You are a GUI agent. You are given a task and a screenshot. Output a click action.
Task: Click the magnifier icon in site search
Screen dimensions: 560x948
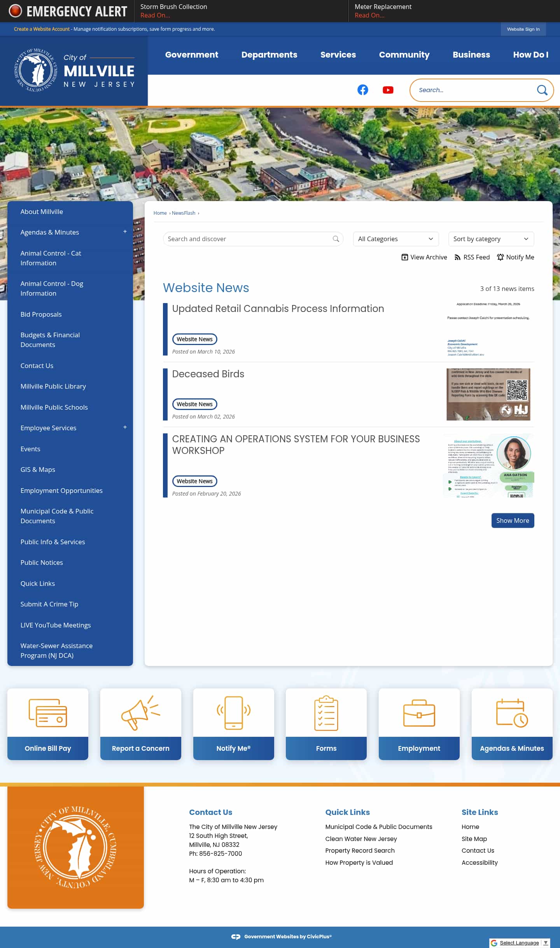tap(542, 90)
